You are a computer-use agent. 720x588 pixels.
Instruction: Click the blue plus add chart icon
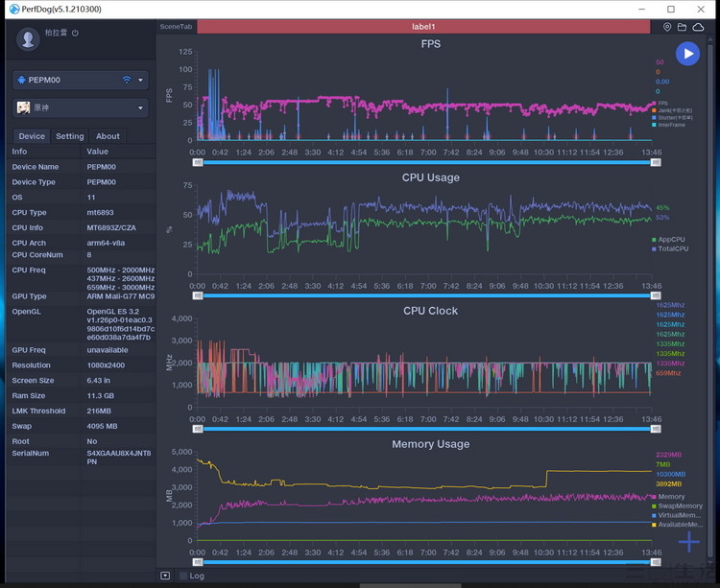click(689, 542)
